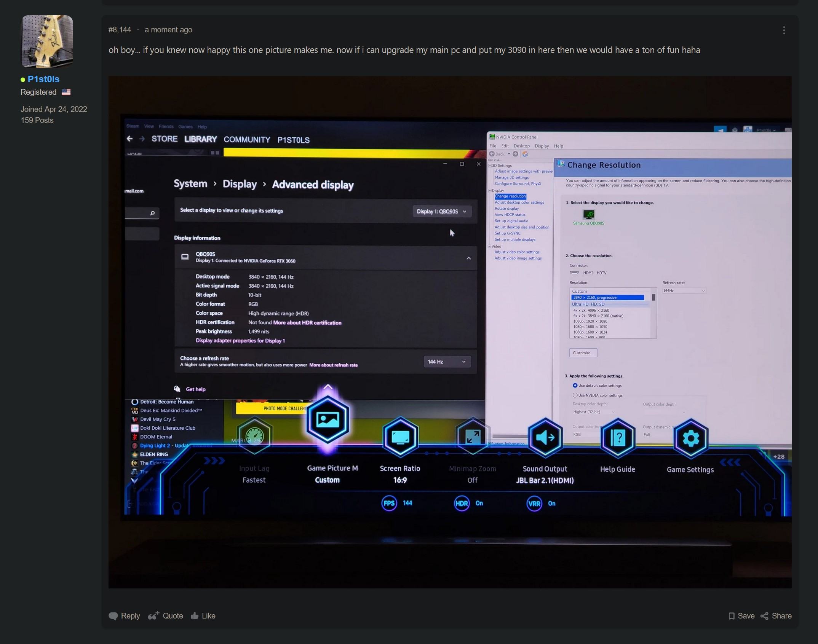This screenshot has width=818, height=644.
Task: Select 4k x 2k, 4096 x 2160 resolution
Action: (x=591, y=310)
